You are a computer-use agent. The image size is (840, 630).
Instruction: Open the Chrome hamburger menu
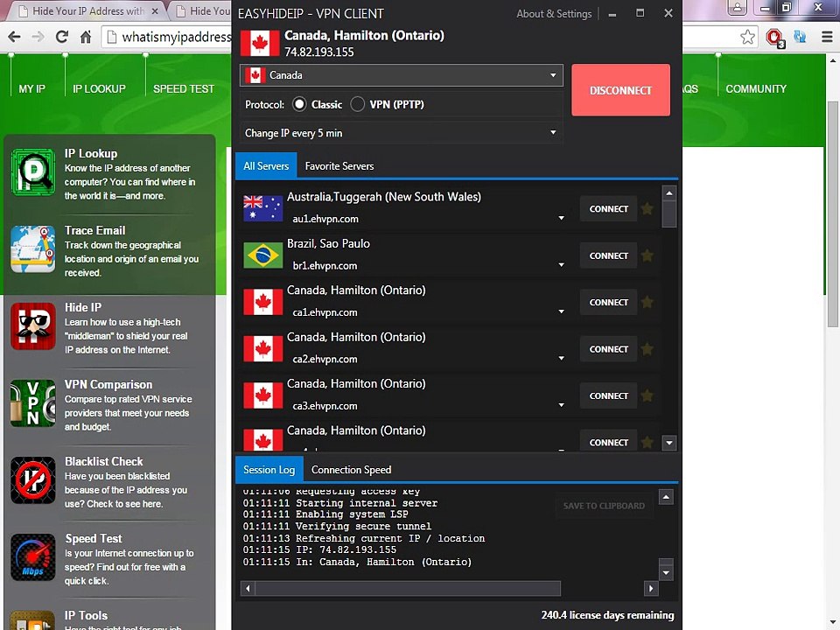(827, 37)
